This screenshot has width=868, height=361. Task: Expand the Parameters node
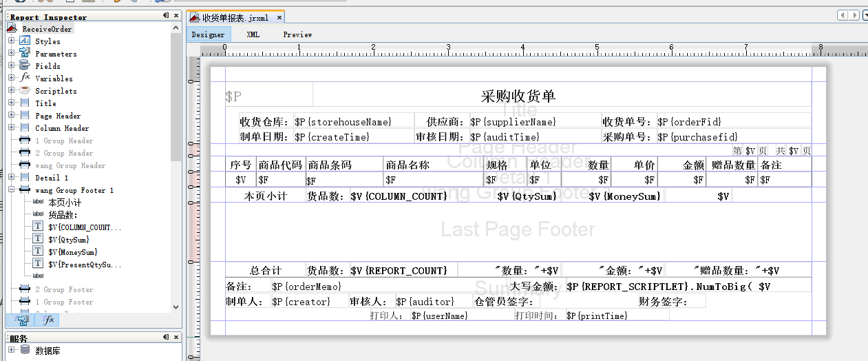click(11, 54)
